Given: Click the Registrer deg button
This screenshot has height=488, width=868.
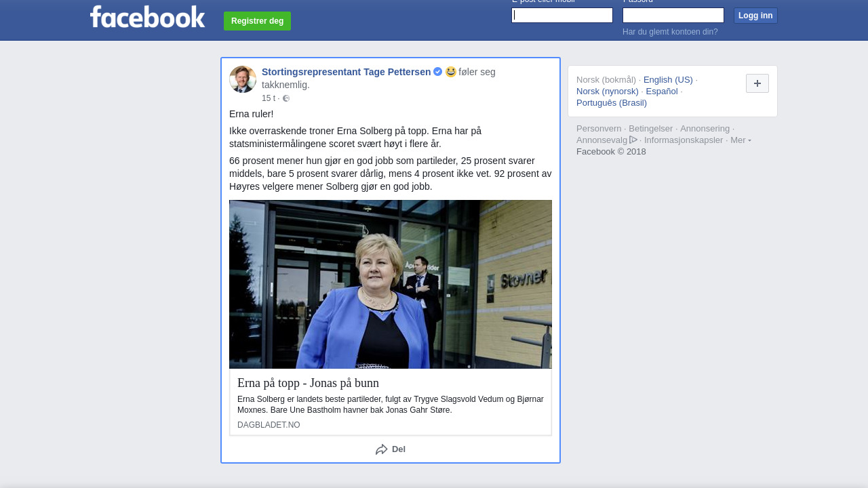Looking at the screenshot, I should click(x=257, y=21).
